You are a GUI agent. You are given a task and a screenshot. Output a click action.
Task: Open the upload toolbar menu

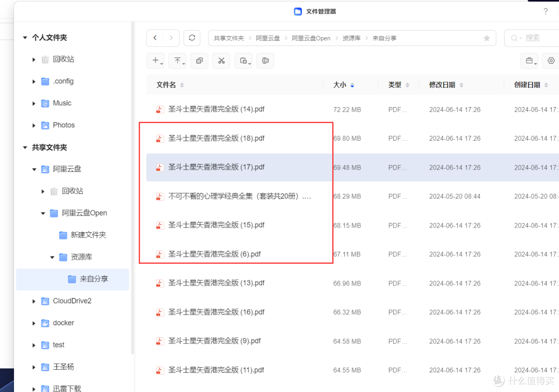point(178,61)
